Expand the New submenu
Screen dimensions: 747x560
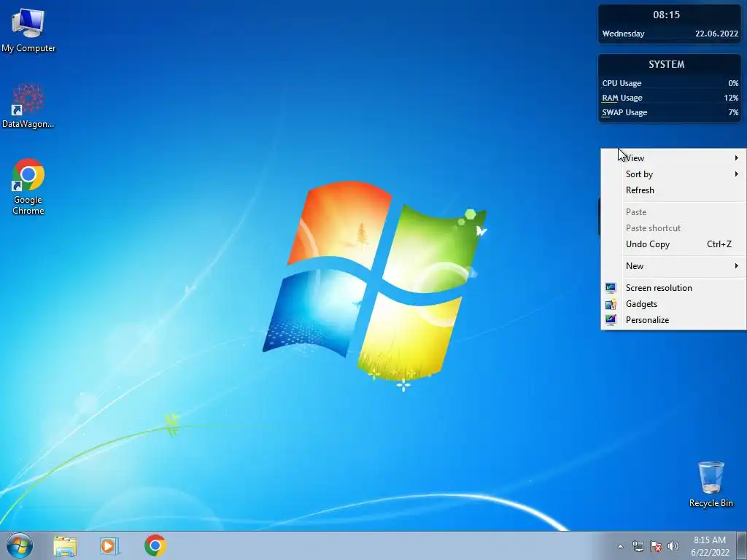(x=673, y=266)
